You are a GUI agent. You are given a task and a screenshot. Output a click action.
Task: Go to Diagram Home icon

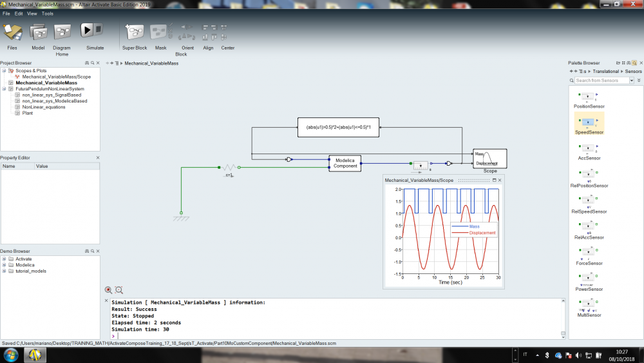[62, 32]
